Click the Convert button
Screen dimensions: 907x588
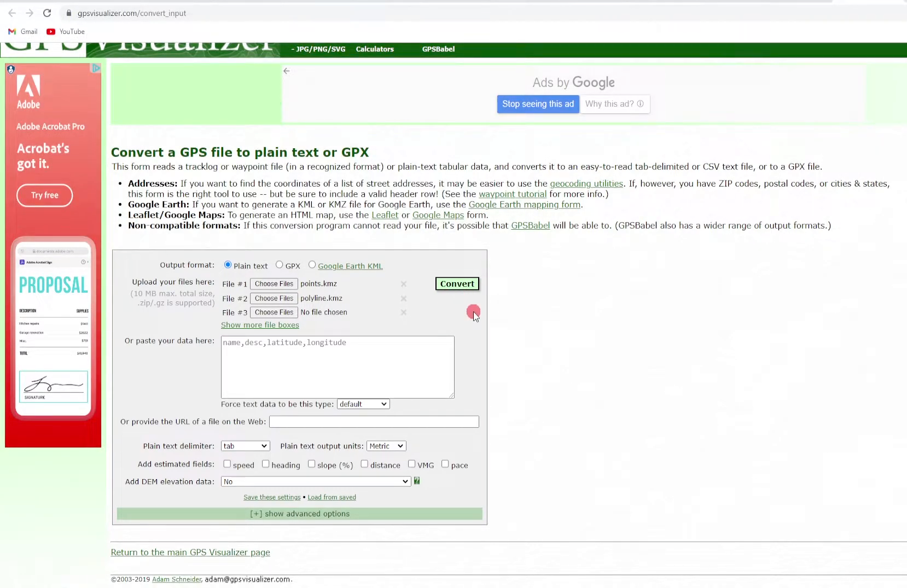[x=457, y=284]
